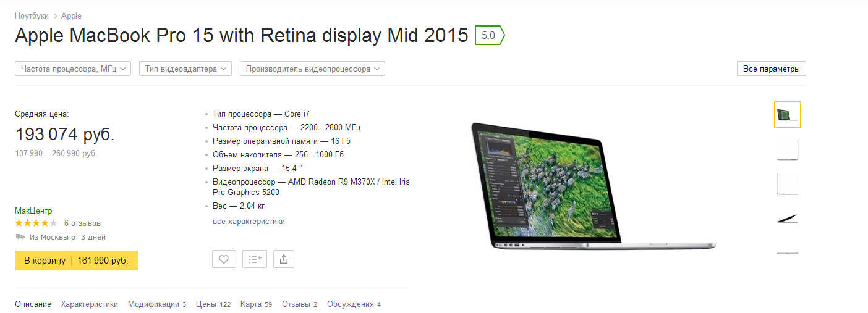Click the delivery truck icon
The image size is (868, 313).
(20, 236)
